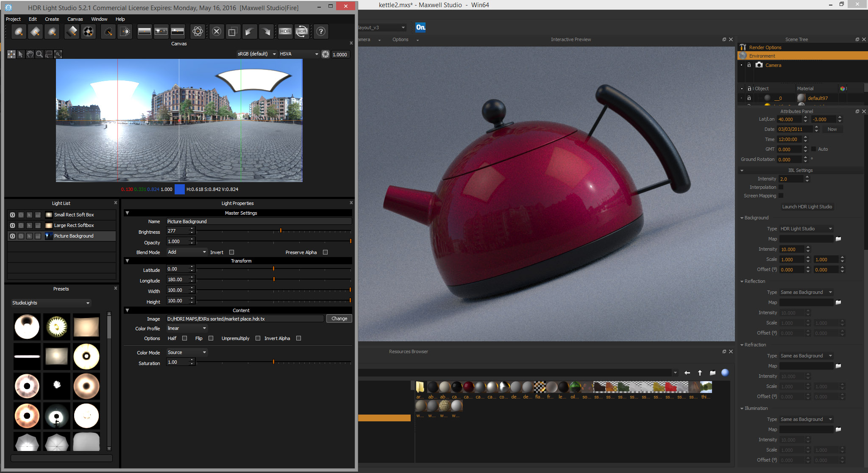Open the Color Profile linear dropdown
The height and width of the screenshot is (473, 868).
[186, 329]
